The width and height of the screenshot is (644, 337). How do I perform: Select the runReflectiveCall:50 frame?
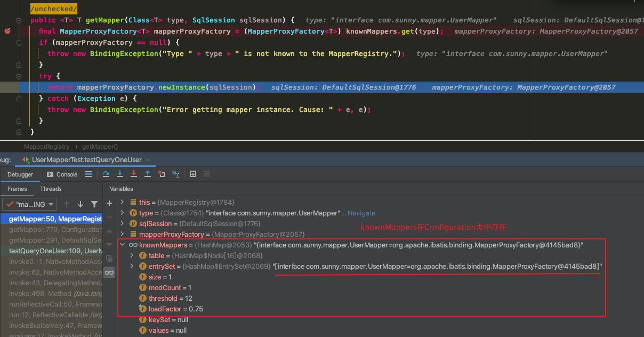pos(51,304)
